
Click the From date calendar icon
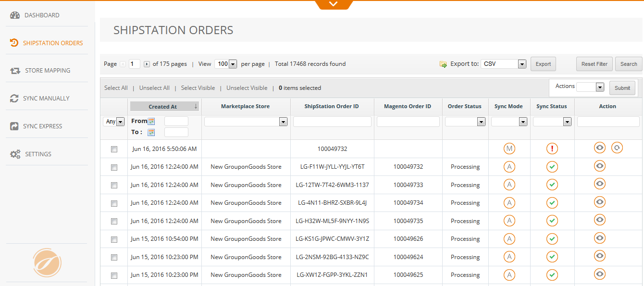151,121
